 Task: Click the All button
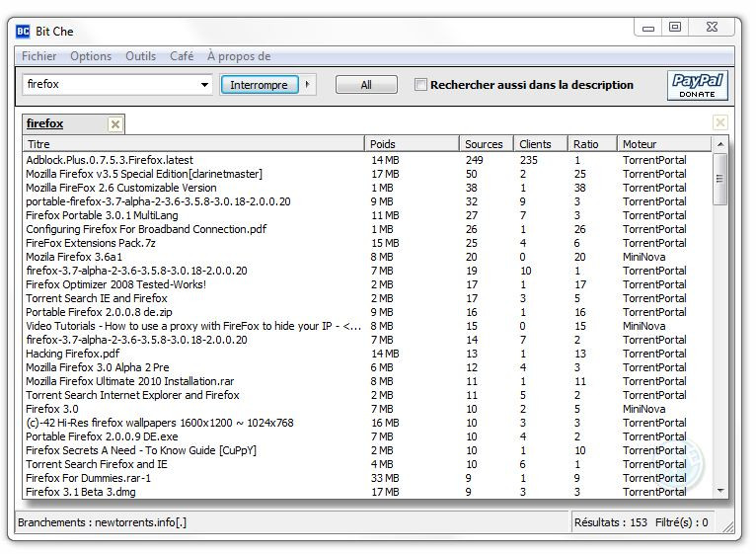point(366,85)
